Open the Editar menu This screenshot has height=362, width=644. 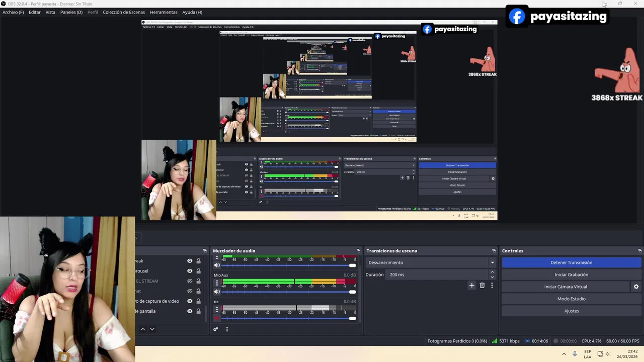(35, 12)
